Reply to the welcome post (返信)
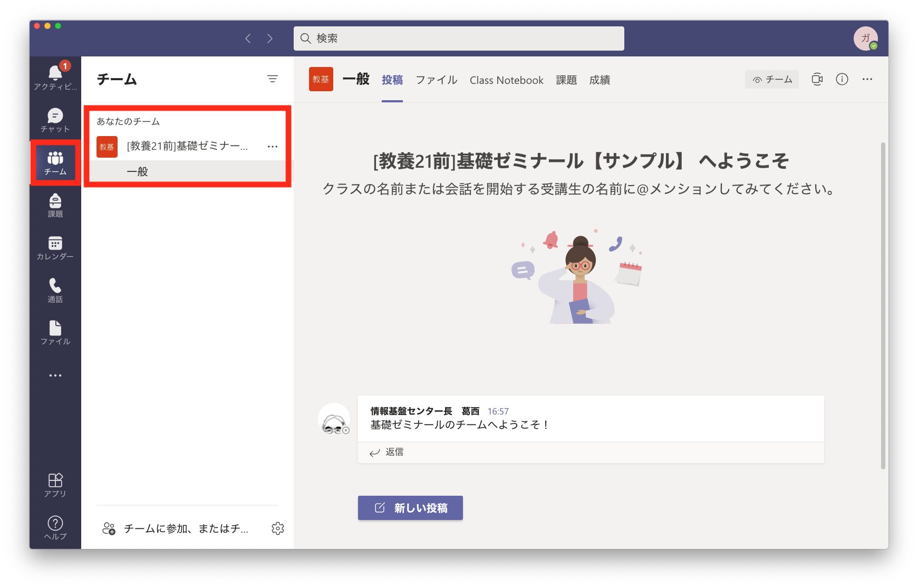The width and height of the screenshot is (918, 588). [x=386, y=452]
